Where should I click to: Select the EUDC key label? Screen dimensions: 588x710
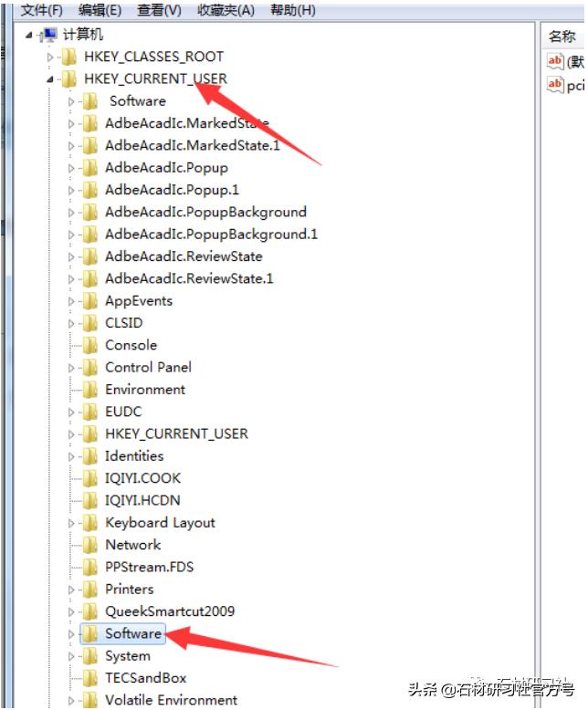(x=123, y=412)
